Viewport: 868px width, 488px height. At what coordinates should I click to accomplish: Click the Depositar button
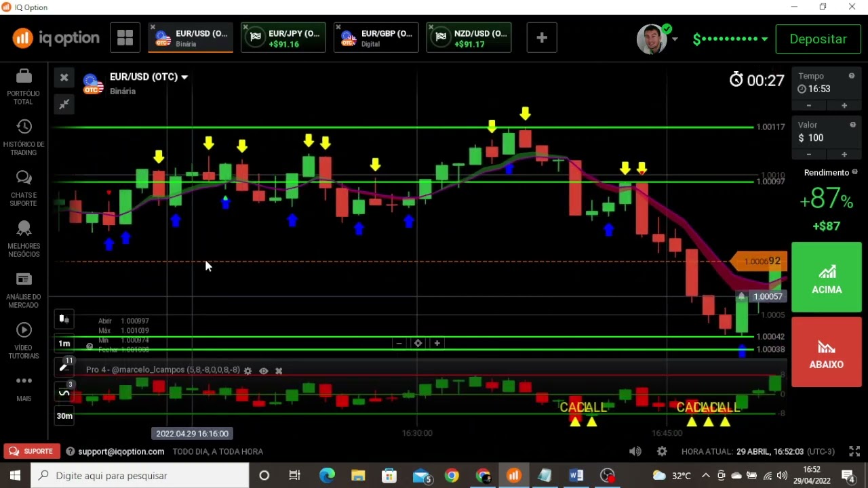tap(818, 39)
